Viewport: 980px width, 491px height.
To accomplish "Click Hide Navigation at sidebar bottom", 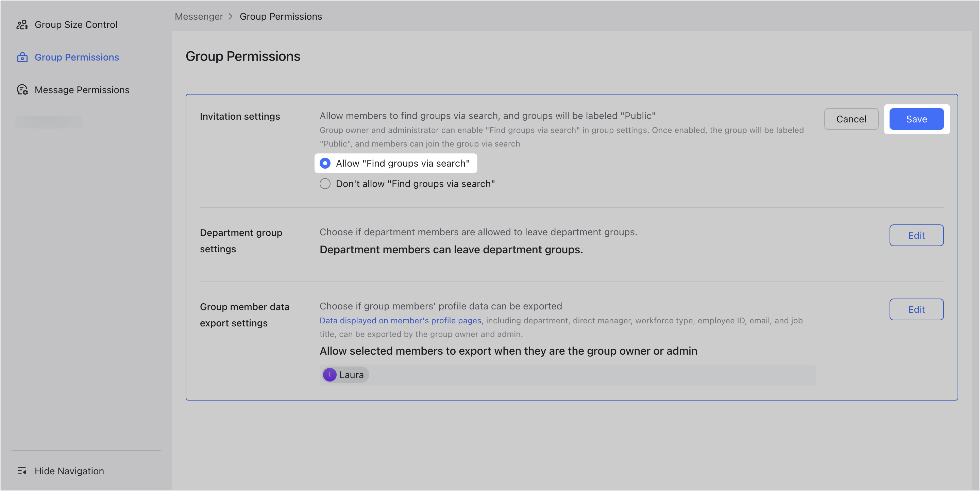I will pyautogui.click(x=69, y=471).
